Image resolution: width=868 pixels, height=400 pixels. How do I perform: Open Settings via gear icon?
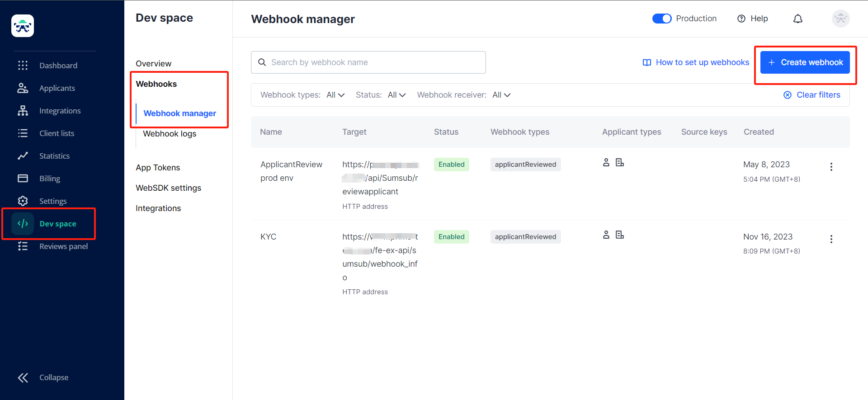click(23, 201)
